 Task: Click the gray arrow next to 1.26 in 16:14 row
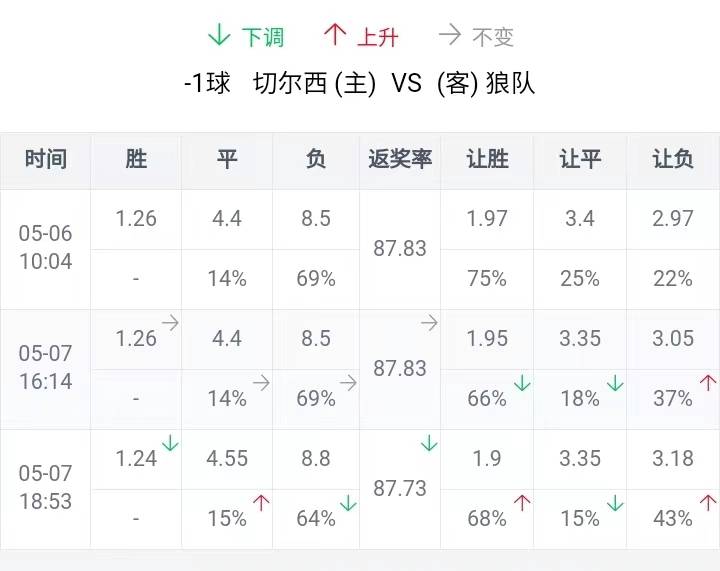pos(170,323)
